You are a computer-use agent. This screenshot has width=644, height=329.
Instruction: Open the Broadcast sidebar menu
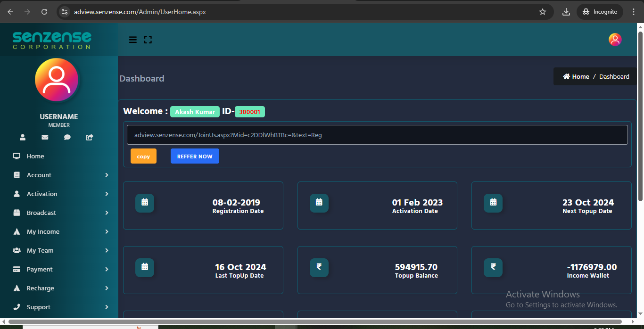point(59,213)
